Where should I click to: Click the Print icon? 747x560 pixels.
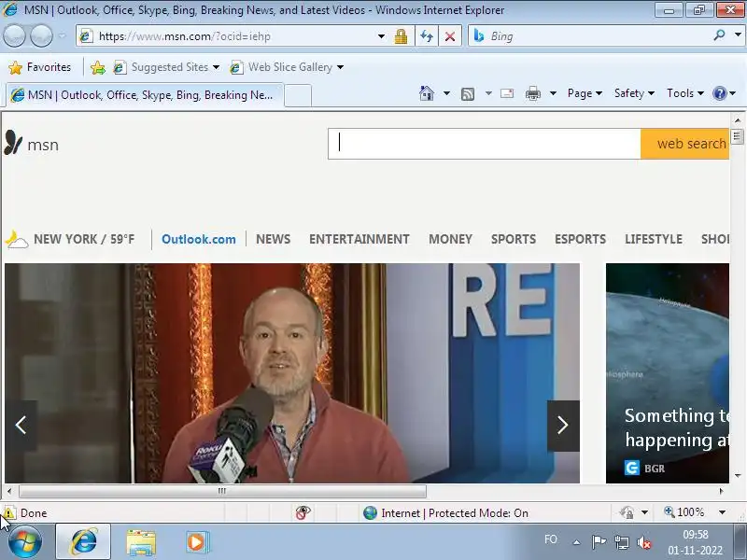(532, 94)
